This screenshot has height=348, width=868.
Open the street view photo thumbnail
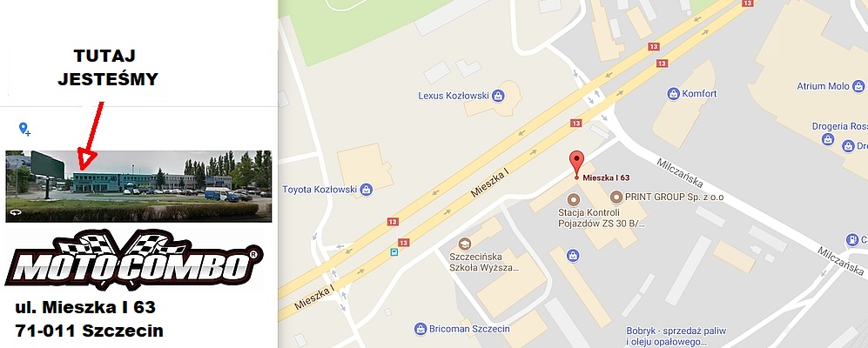click(138, 186)
